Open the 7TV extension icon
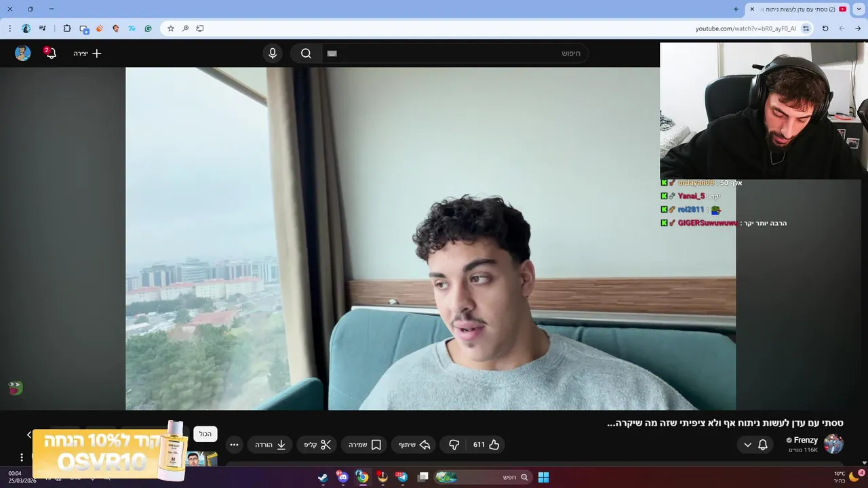This screenshot has width=868, height=488. [132, 28]
